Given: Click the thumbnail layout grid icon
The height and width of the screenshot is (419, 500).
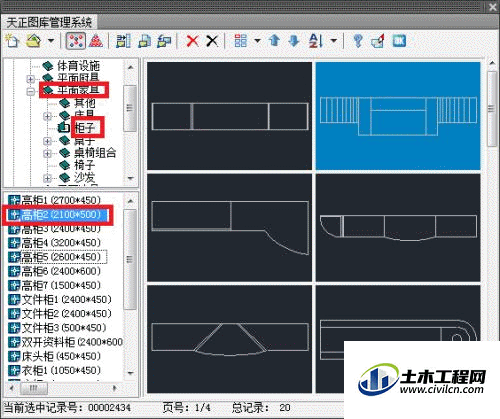Looking at the screenshot, I should (x=241, y=41).
